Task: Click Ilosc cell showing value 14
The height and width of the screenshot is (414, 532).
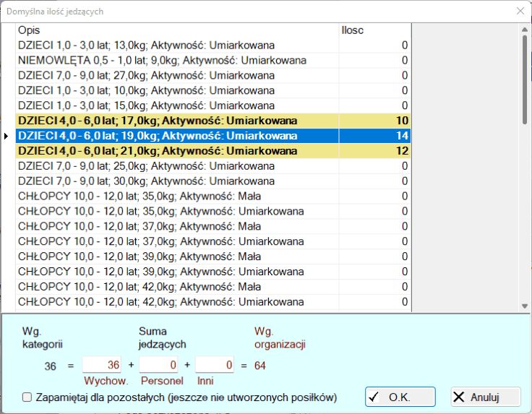Action: pos(374,136)
